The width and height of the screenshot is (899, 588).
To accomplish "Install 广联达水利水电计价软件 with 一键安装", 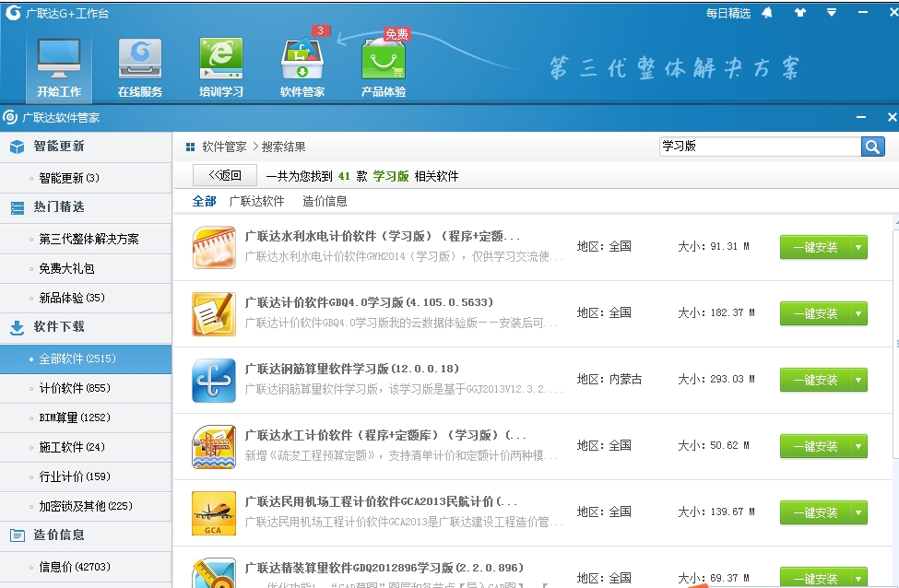I will 815,248.
